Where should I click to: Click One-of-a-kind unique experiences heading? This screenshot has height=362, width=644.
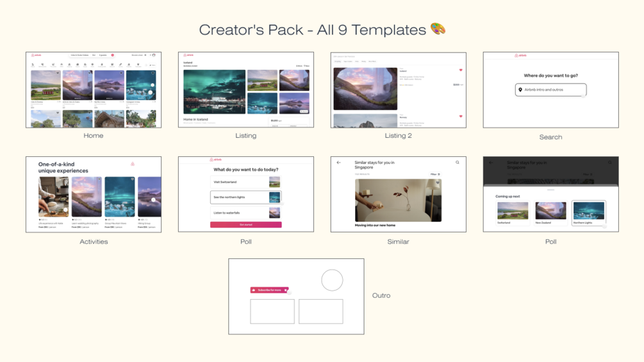tap(63, 167)
